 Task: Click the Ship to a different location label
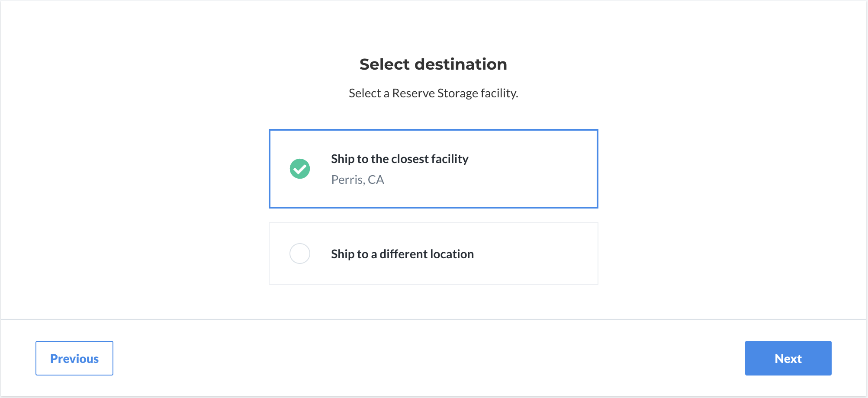(402, 254)
